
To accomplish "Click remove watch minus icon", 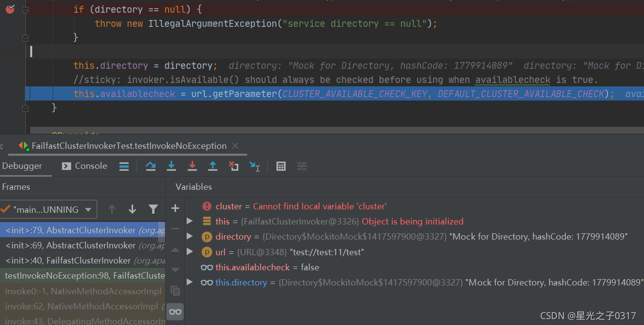I will tap(175, 229).
